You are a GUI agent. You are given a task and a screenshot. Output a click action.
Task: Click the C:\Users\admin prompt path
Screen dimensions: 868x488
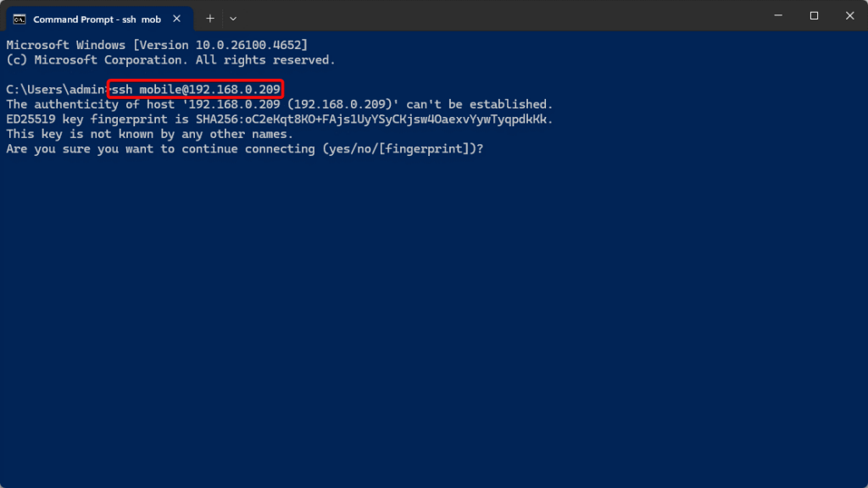click(x=56, y=90)
